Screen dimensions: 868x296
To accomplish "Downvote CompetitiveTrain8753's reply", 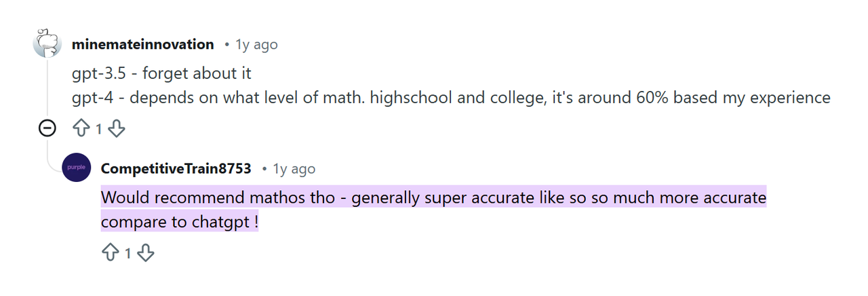I will coord(146,253).
